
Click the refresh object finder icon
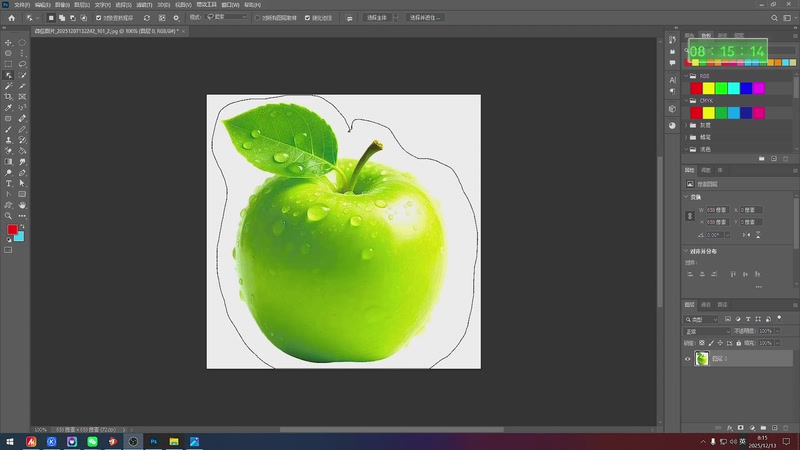147,18
